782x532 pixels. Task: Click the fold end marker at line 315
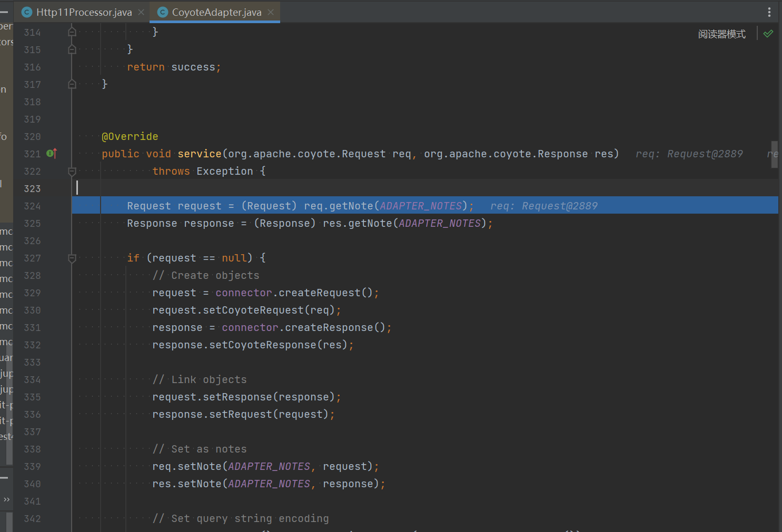tap(72, 49)
